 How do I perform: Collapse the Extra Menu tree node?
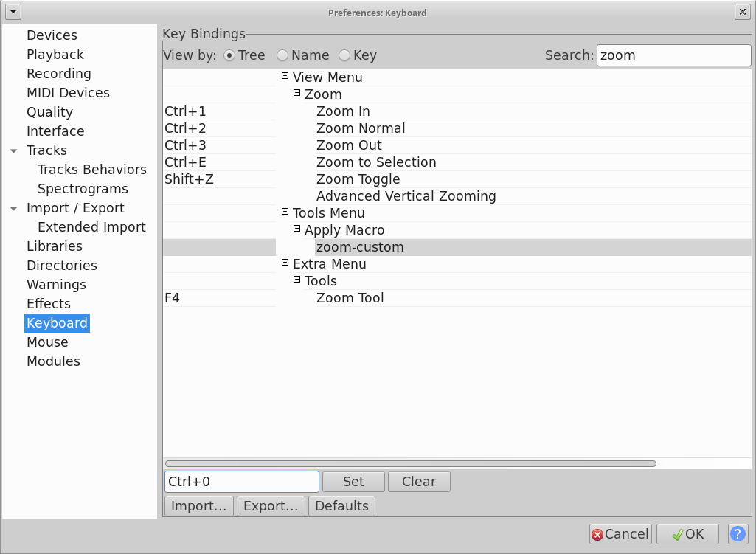[x=285, y=263]
